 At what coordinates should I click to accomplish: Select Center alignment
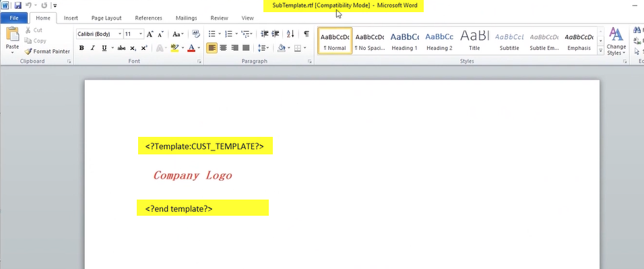tap(223, 48)
